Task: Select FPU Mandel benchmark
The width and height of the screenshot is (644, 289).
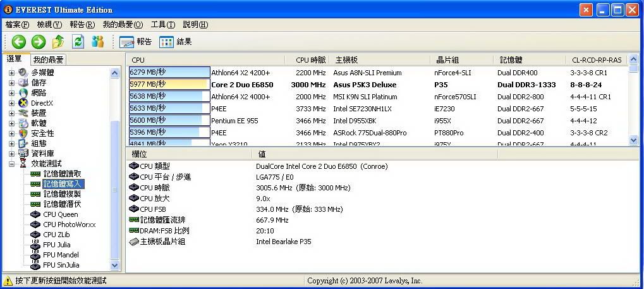Action: 61,255
